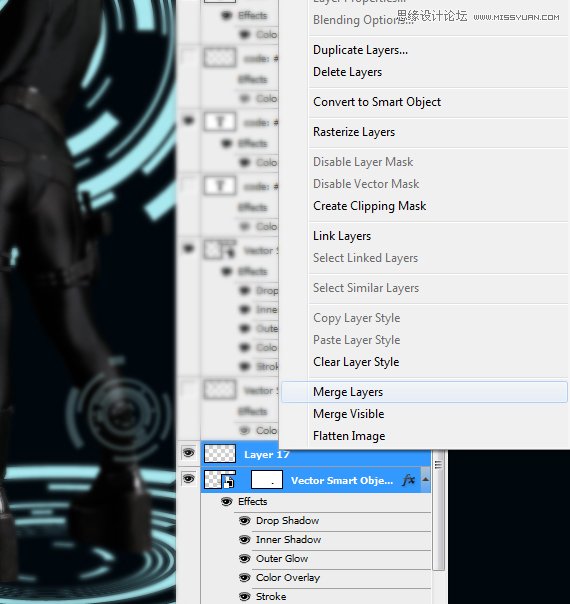Viewport: 570px width, 604px height.
Task: Select the Vector Smart Object layer mask thumbnail
Action: tap(267, 480)
